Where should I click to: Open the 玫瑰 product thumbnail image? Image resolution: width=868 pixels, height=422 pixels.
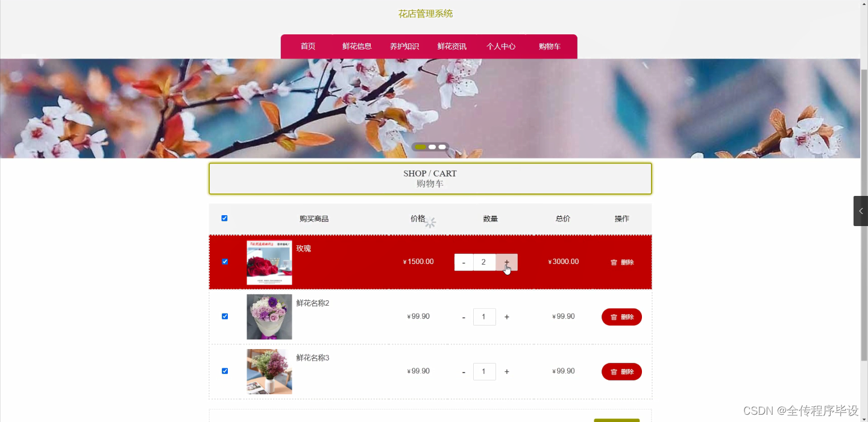click(x=269, y=262)
